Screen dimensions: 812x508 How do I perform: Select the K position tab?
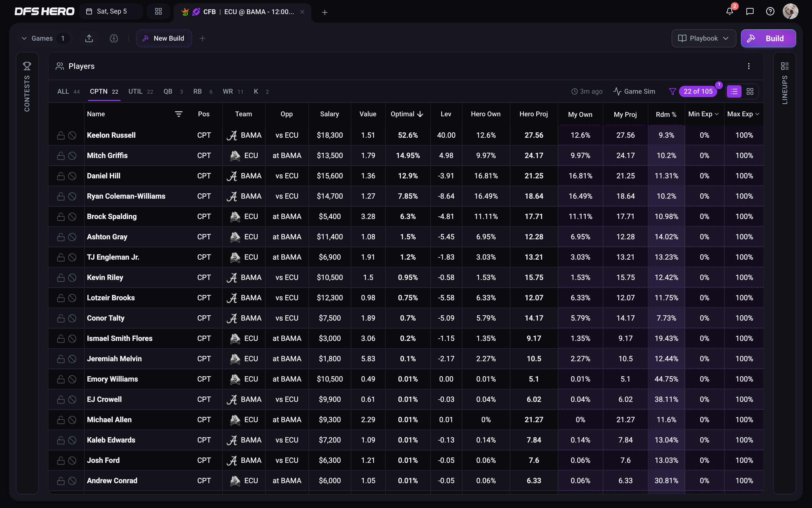[x=261, y=91]
